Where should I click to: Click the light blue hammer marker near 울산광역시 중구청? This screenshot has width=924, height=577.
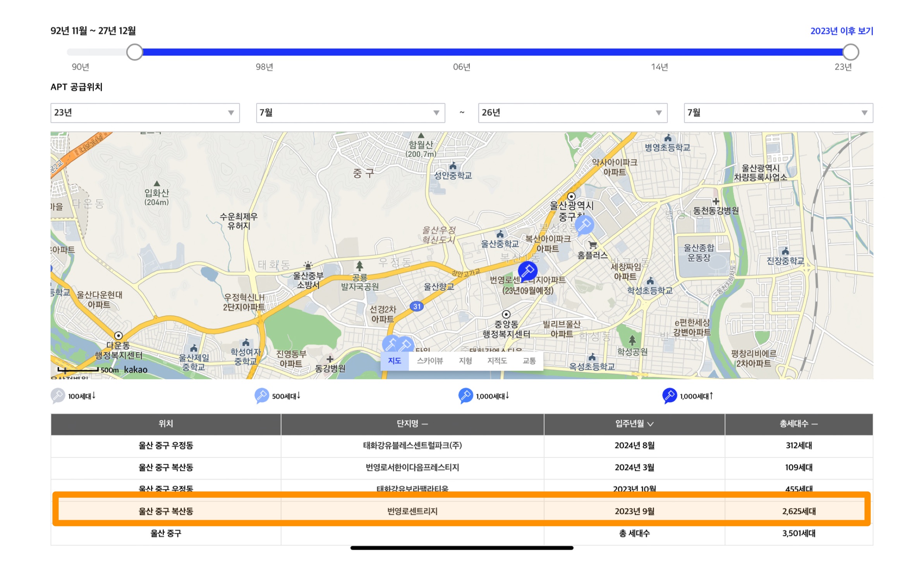(584, 224)
